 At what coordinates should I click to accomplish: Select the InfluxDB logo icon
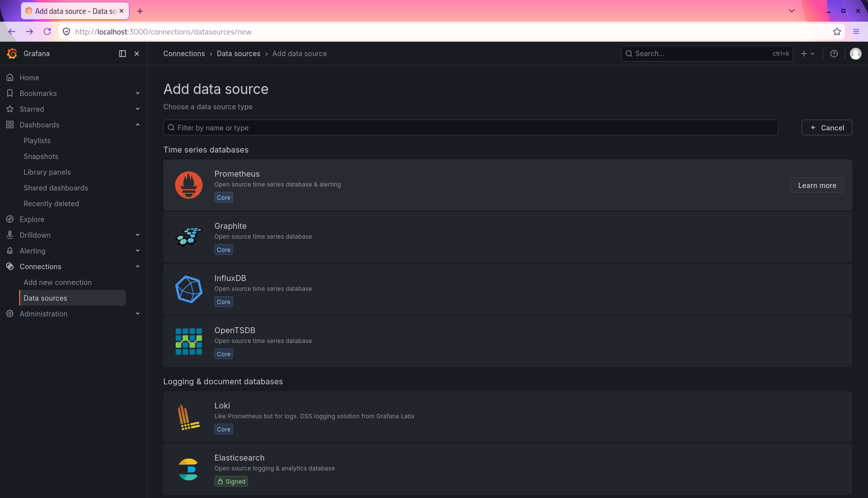[189, 289]
